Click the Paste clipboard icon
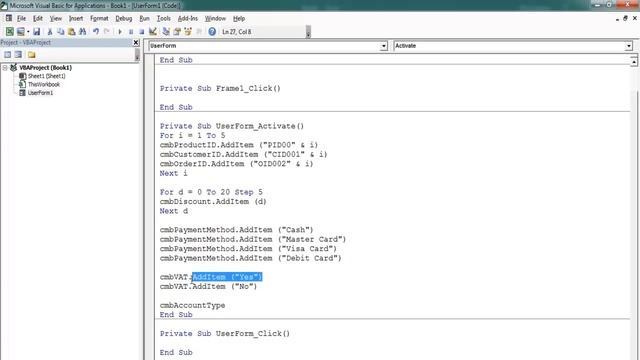Screen dimensions: 640x360 71,31
